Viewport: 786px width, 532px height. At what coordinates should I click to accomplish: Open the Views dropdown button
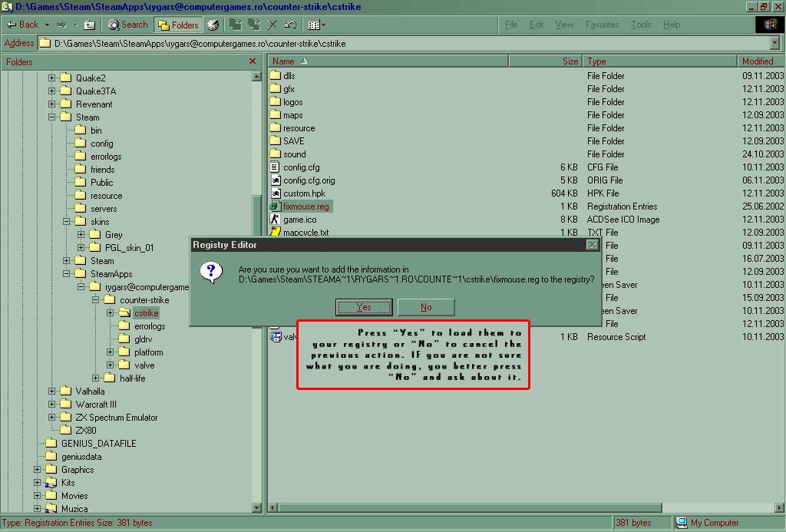[316, 25]
